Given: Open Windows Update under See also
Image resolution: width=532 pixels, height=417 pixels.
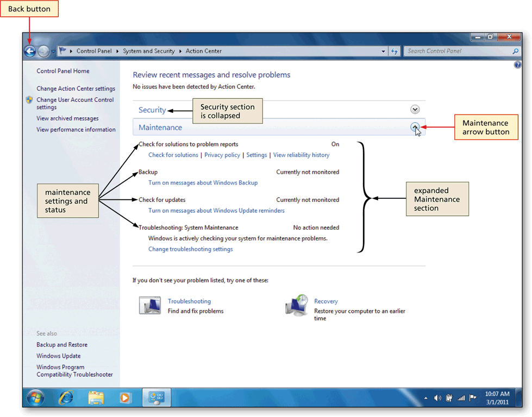Looking at the screenshot, I should pos(59,356).
